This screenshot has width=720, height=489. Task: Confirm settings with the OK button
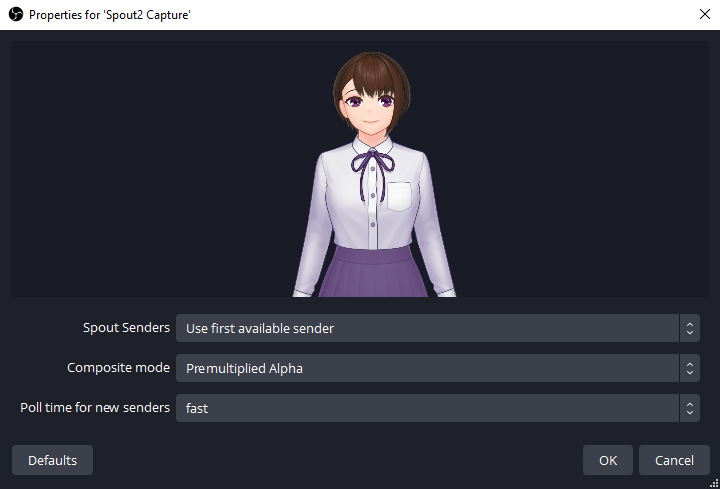608,460
